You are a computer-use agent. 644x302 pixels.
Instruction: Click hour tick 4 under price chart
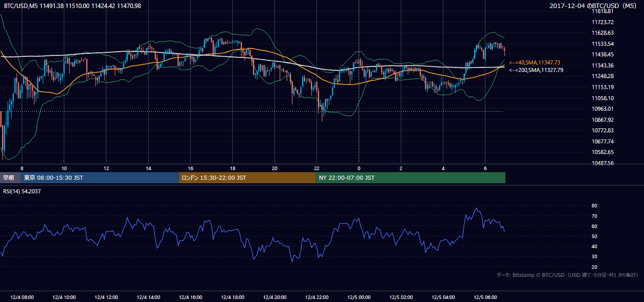point(443,168)
